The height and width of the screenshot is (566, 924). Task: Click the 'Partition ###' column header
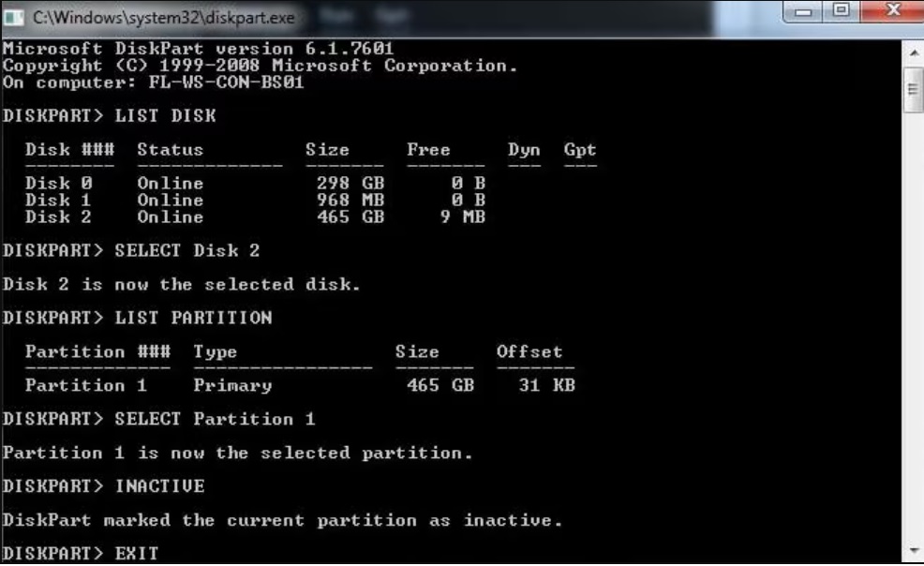(97, 351)
